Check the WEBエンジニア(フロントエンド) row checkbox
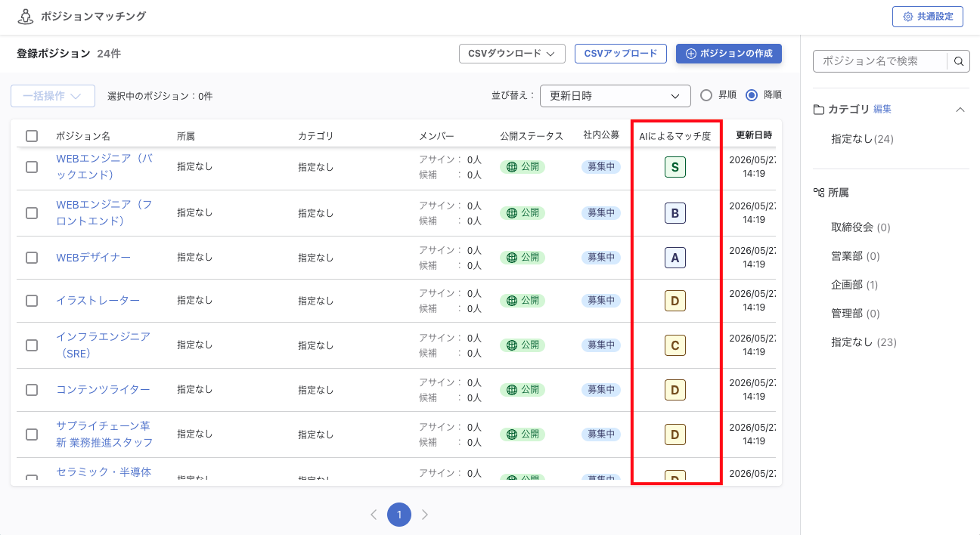Screen dimensions: 980x535 (x=32, y=213)
